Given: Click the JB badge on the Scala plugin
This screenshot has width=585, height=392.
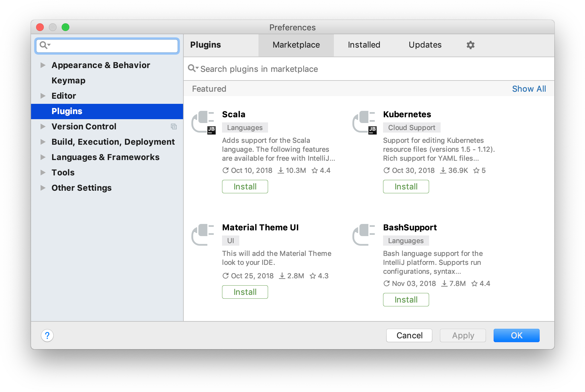Looking at the screenshot, I should [x=211, y=130].
